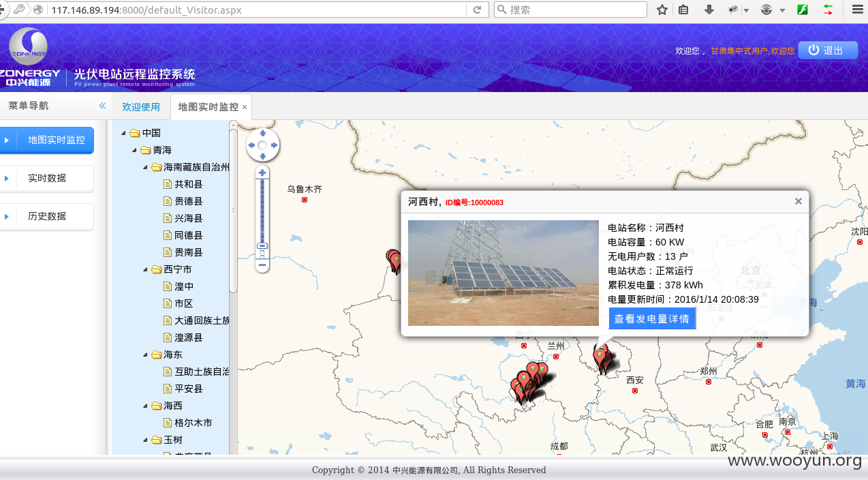Select 贵南县 in the tree

click(x=189, y=252)
